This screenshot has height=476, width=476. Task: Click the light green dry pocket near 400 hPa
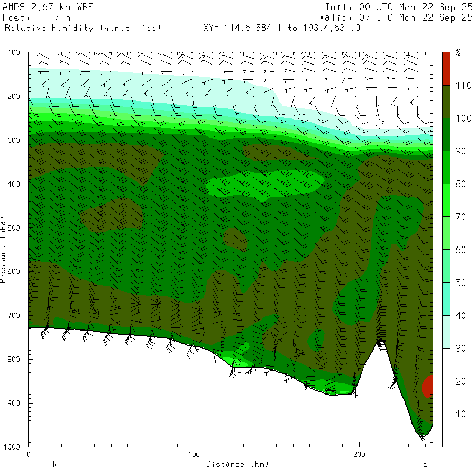coord(265,185)
